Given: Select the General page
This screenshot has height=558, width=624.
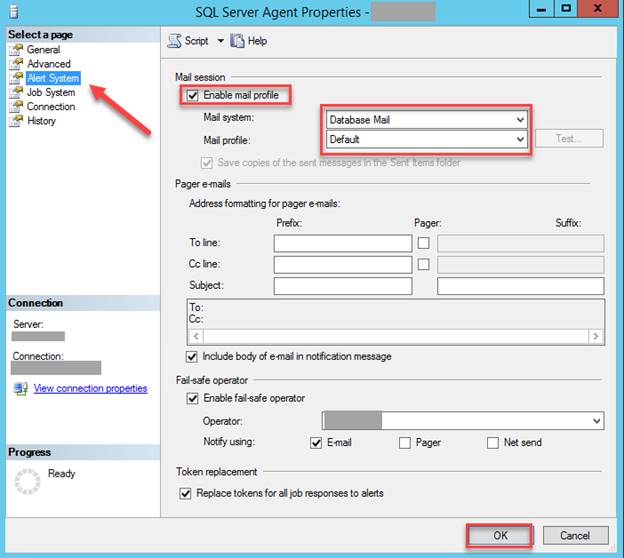Looking at the screenshot, I should pyautogui.click(x=43, y=49).
